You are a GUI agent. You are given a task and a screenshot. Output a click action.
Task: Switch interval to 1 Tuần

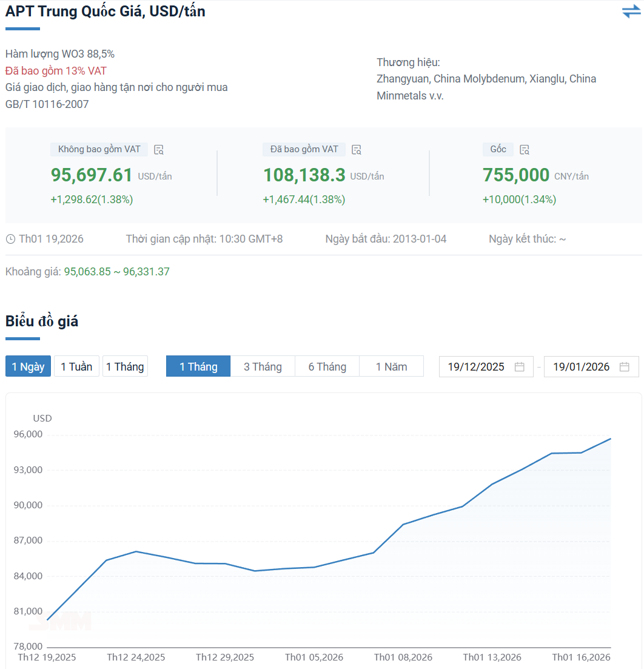click(76, 367)
